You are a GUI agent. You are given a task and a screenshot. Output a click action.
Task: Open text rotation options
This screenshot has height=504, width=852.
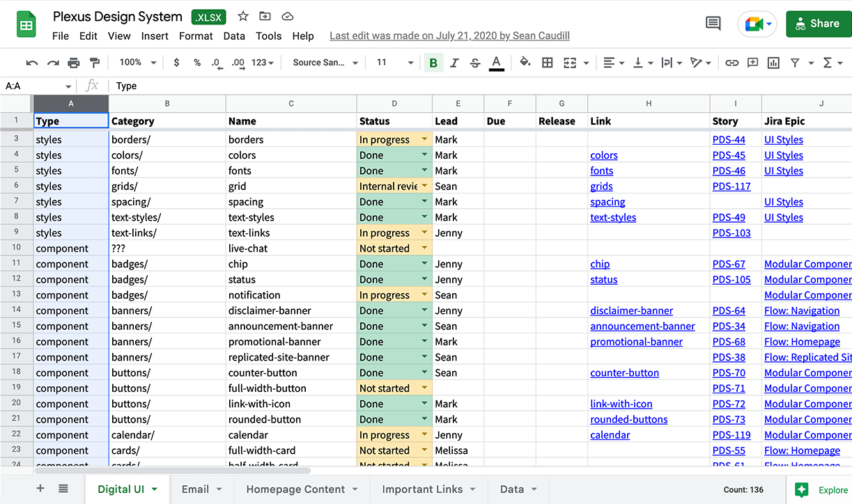(x=700, y=63)
